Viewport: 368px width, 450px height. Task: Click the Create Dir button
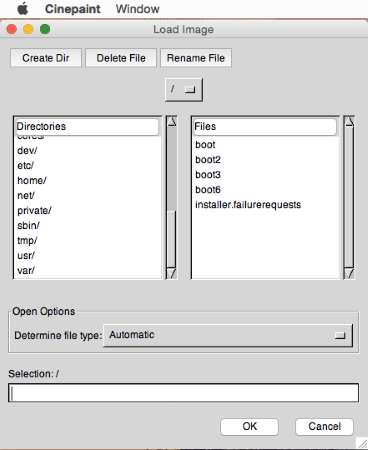pyautogui.click(x=46, y=58)
